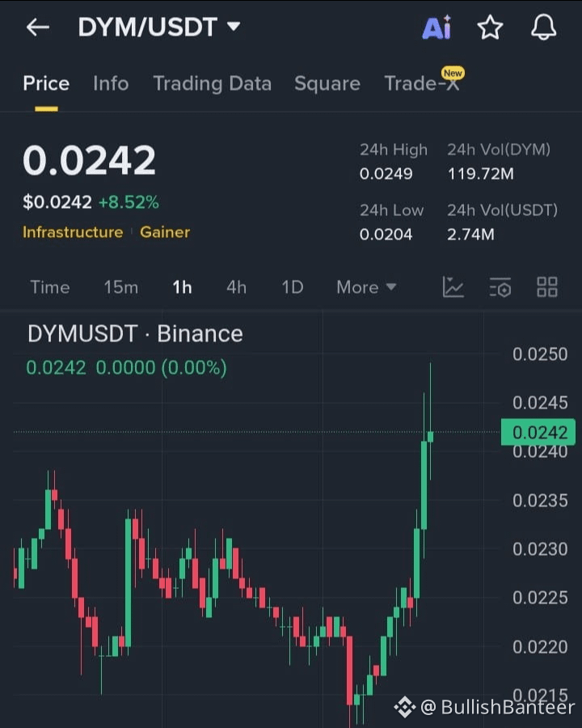Select the Time chart interval
582x728 pixels.
point(50,287)
